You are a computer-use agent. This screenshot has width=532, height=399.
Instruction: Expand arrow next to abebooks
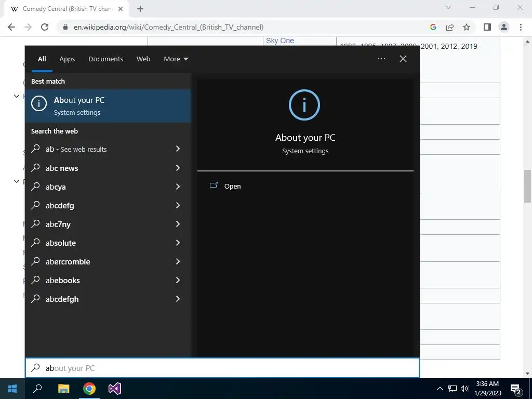point(178,280)
